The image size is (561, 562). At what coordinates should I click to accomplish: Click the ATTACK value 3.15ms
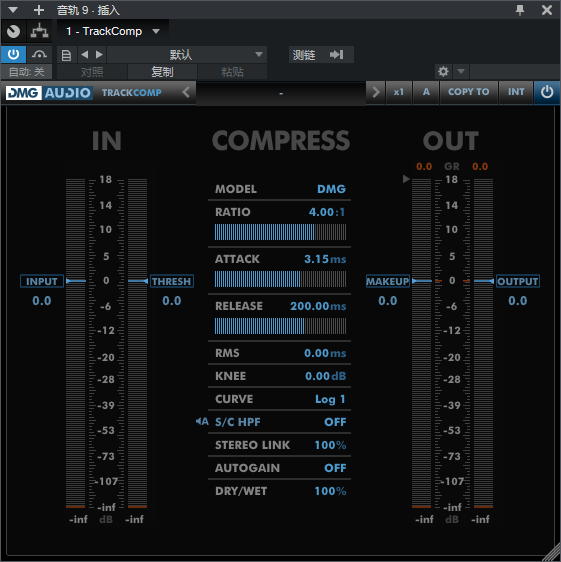click(325, 259)
